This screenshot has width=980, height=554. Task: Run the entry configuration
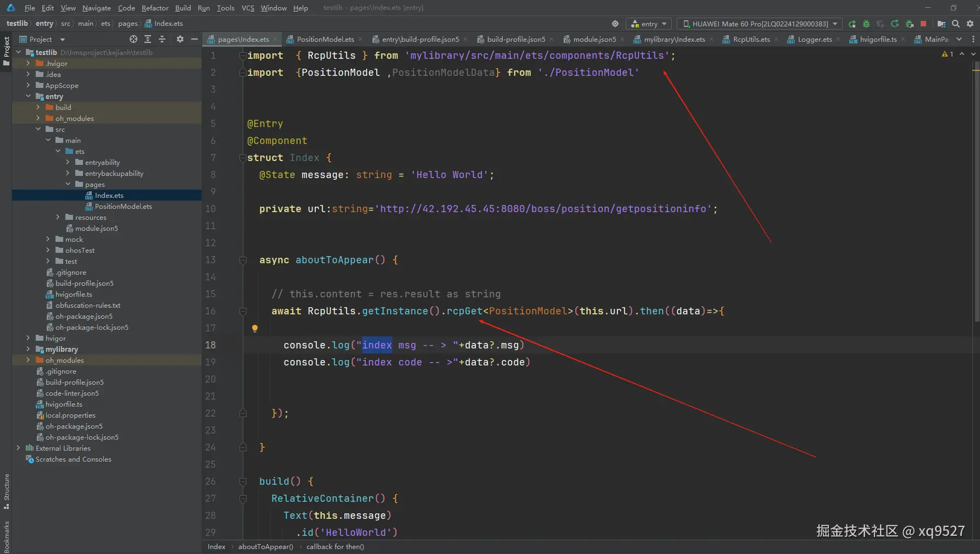pyautogui.click(x=852, y=24)
